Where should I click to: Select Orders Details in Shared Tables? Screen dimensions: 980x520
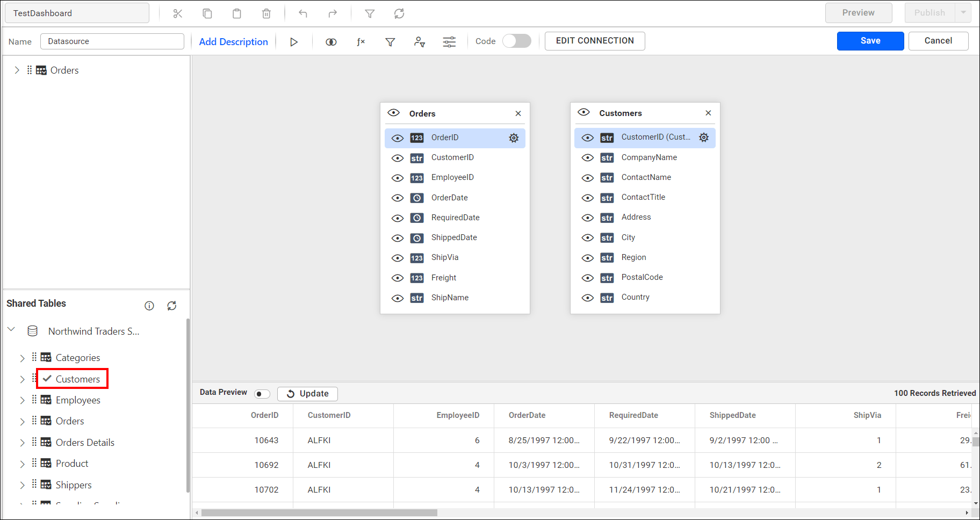click(x=85, y=443)
